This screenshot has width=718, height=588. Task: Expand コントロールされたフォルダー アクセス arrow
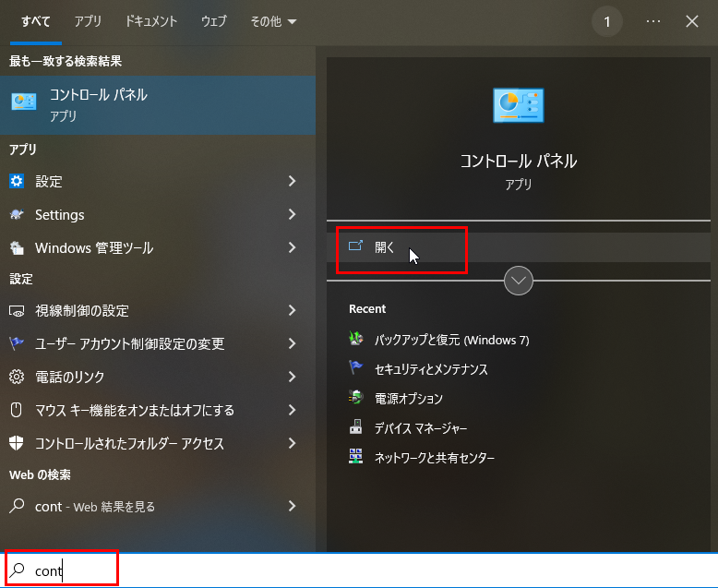click(x=293, y=443)
